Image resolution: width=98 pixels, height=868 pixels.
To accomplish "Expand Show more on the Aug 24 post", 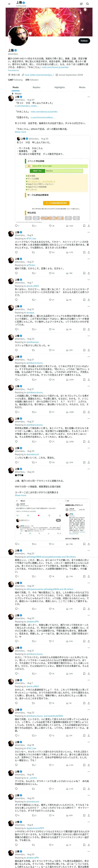I will click(20, 495).
